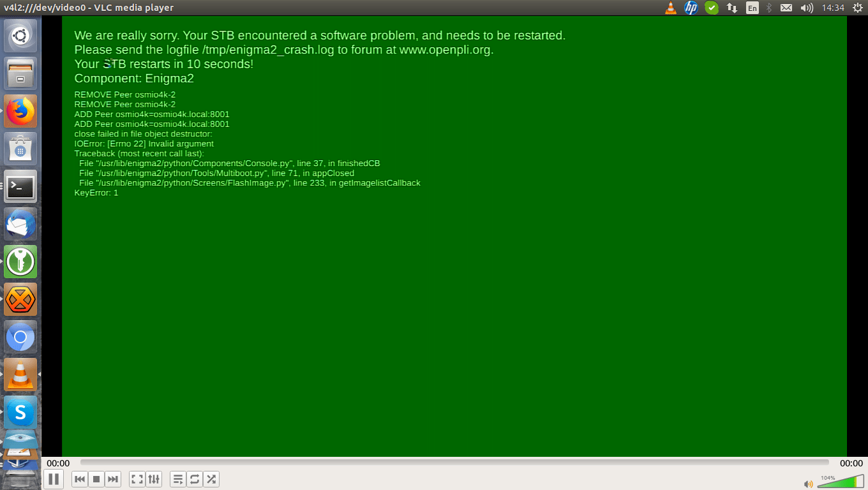Open the orange X application launcher
Screen dimensions: 868x490
click(20, 299)
